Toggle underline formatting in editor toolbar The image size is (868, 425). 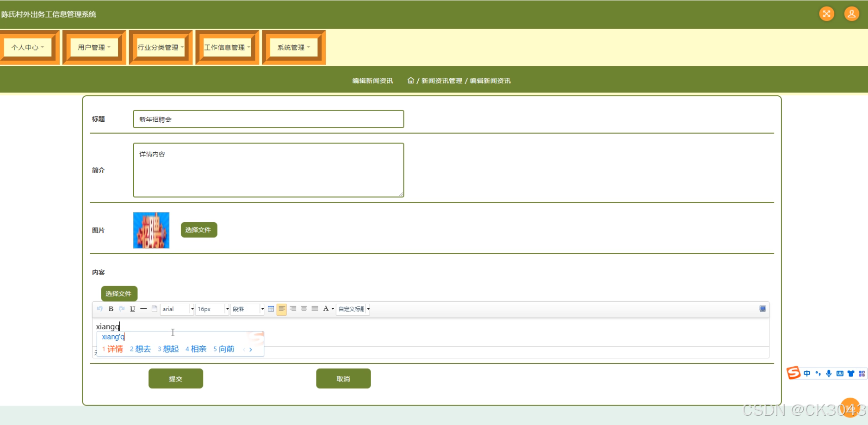132,309
